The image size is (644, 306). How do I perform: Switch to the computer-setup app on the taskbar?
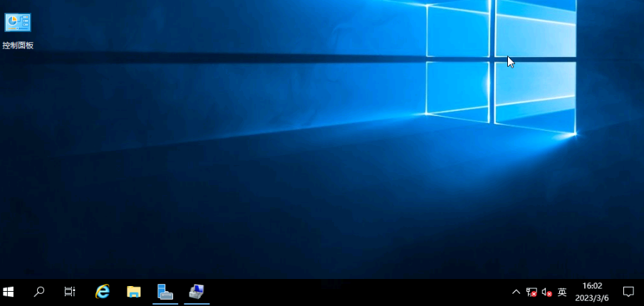(x=197, y=292)
